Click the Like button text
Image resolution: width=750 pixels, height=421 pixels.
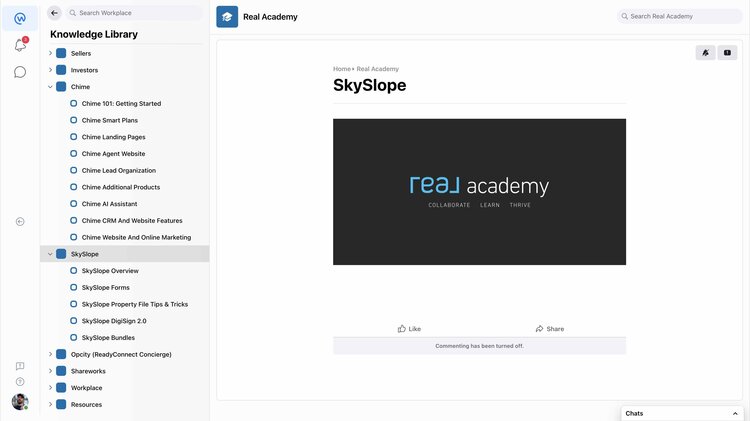point(415,329)
